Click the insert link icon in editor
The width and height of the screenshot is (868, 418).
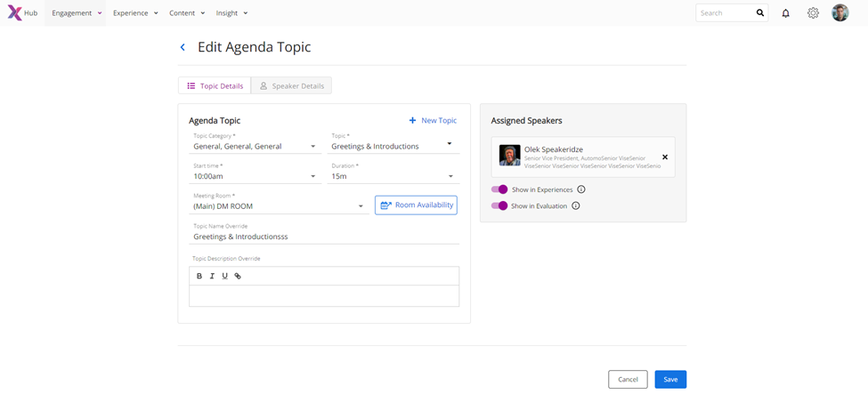click(238, 277)
